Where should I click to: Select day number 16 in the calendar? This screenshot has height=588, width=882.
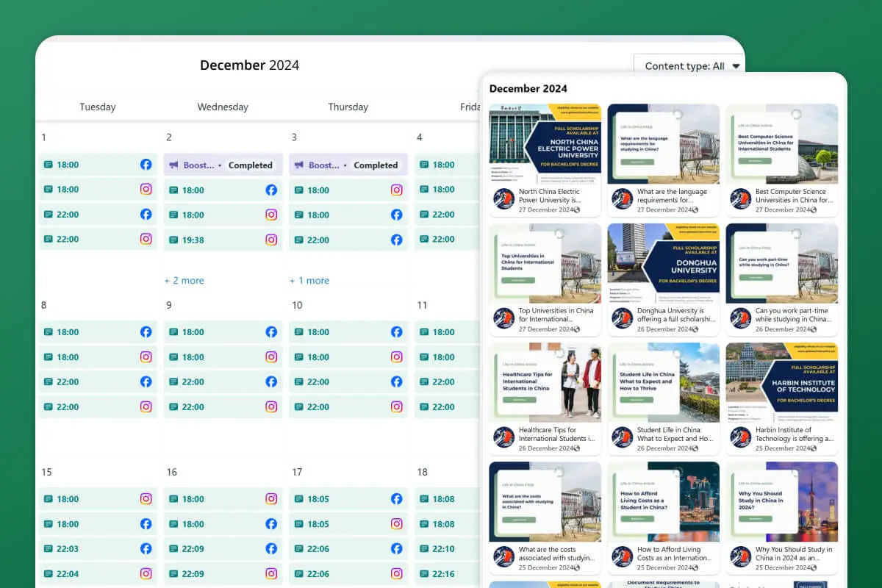(172, 472)
